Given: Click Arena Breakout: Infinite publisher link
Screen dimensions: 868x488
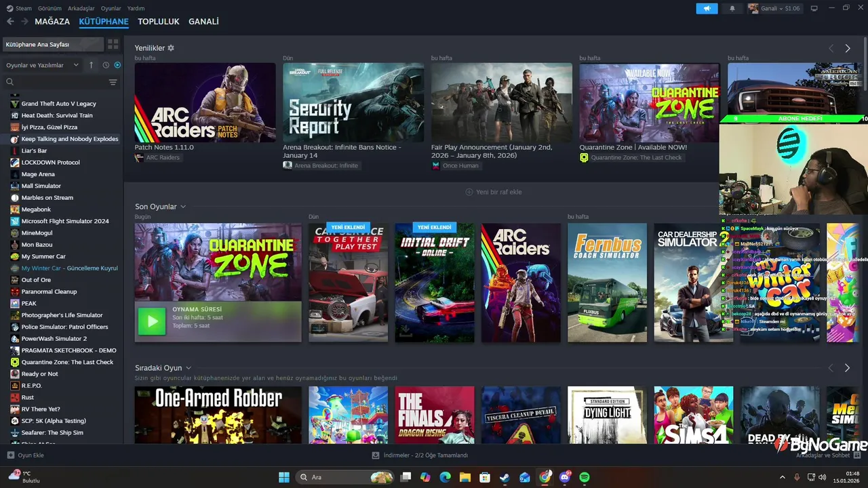Looking at the screenshot, I should [325, 165].
